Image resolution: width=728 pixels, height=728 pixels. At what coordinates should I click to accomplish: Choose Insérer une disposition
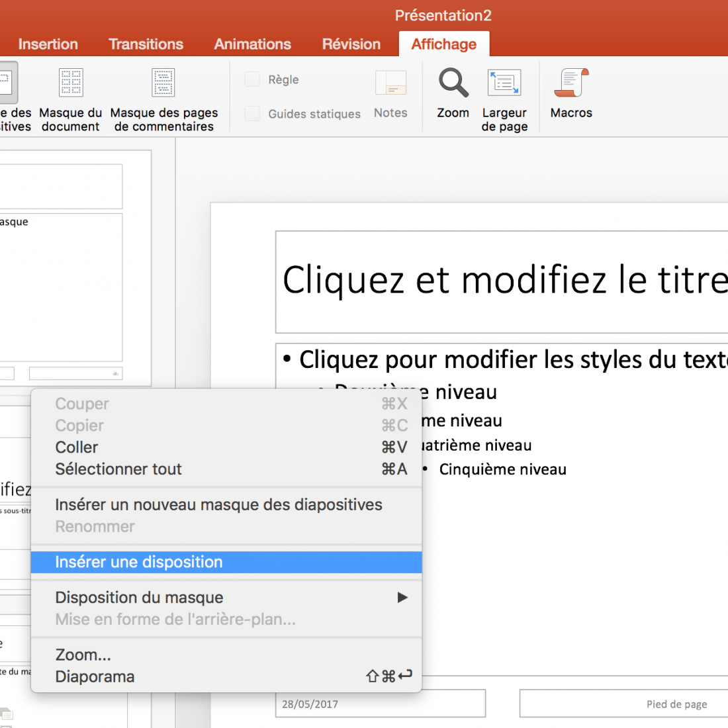pos(226,563)
